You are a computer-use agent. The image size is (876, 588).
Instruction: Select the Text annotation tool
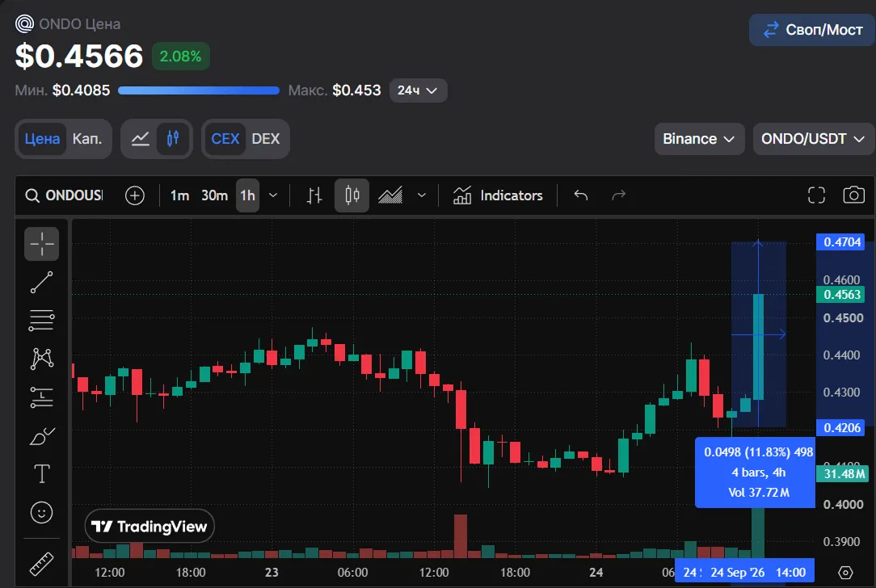pos(41,474)
